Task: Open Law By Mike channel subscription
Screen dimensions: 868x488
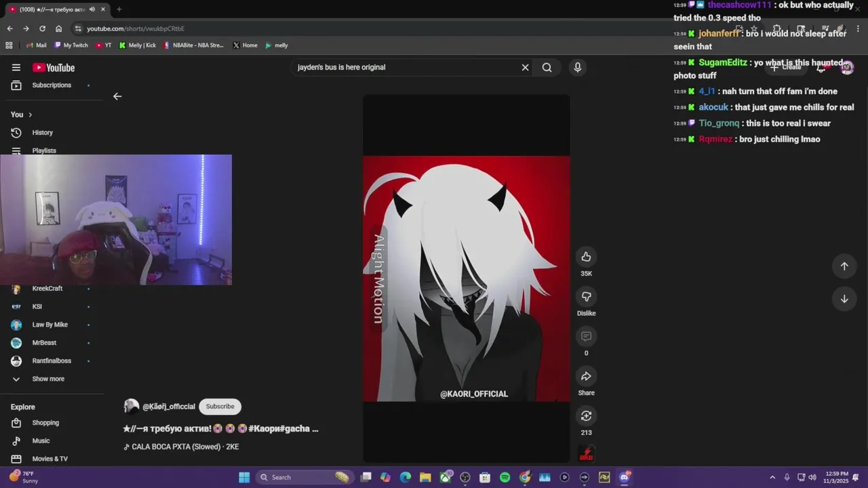Action: [x=52, y=325]
